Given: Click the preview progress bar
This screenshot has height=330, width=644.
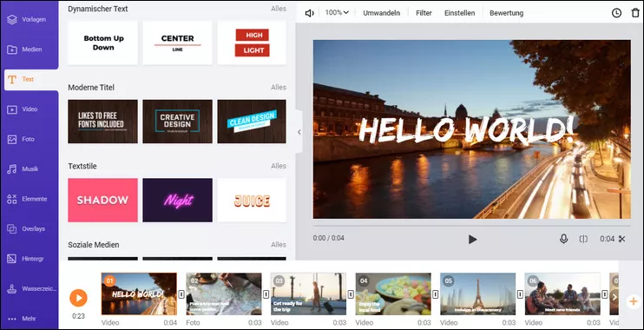Looking at the screenshot, I should pos(471,226).
